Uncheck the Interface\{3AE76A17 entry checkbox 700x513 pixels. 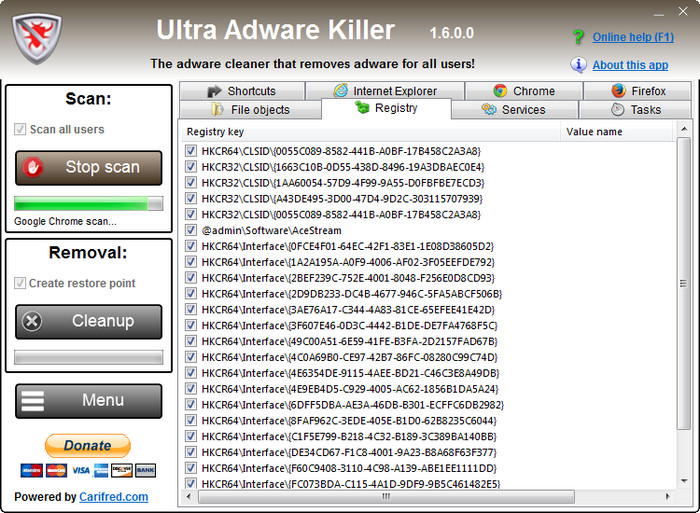[x=191, y=309]
